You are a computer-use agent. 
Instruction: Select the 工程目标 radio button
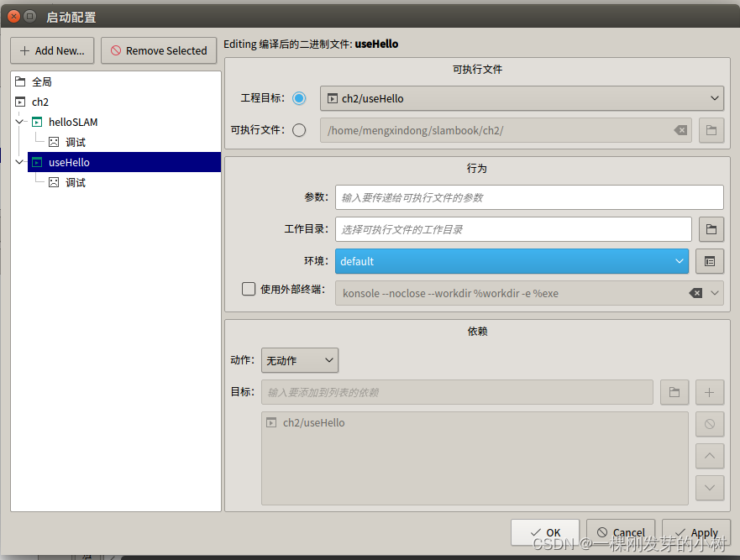[299, 98]
